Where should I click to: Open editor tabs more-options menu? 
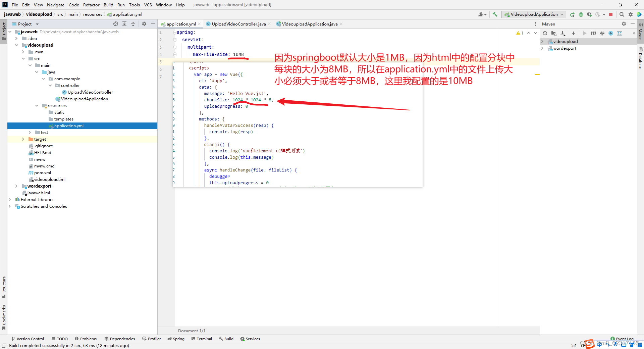535,24
